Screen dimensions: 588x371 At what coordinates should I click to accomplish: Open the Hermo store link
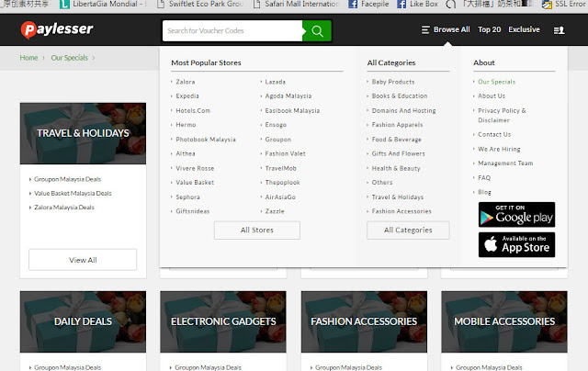[x=186, y=125]
